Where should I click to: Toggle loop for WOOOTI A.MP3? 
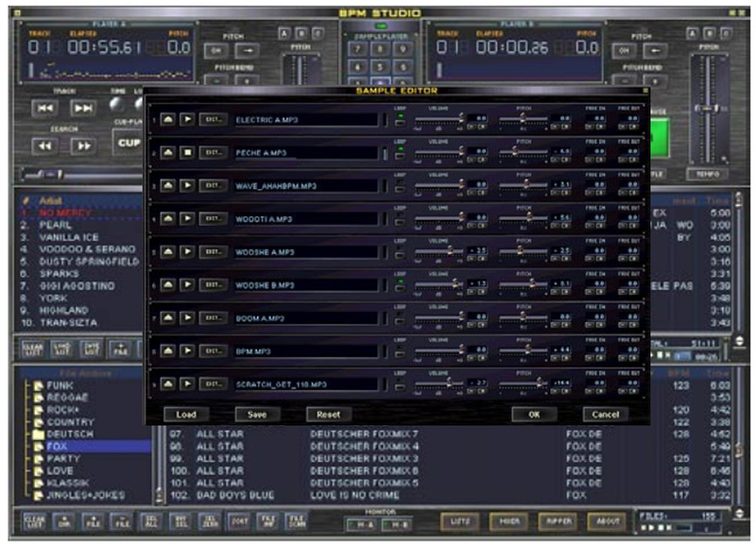(x=400, y=222)
